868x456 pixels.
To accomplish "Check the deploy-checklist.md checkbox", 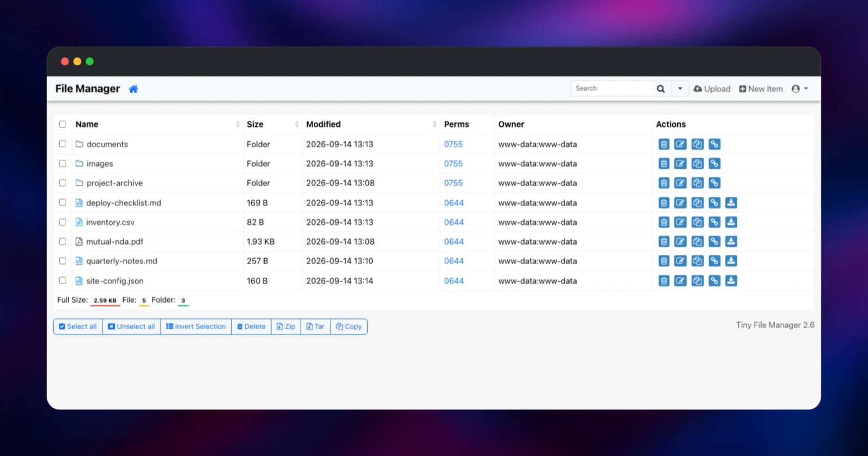I will (x=62, y=202).
